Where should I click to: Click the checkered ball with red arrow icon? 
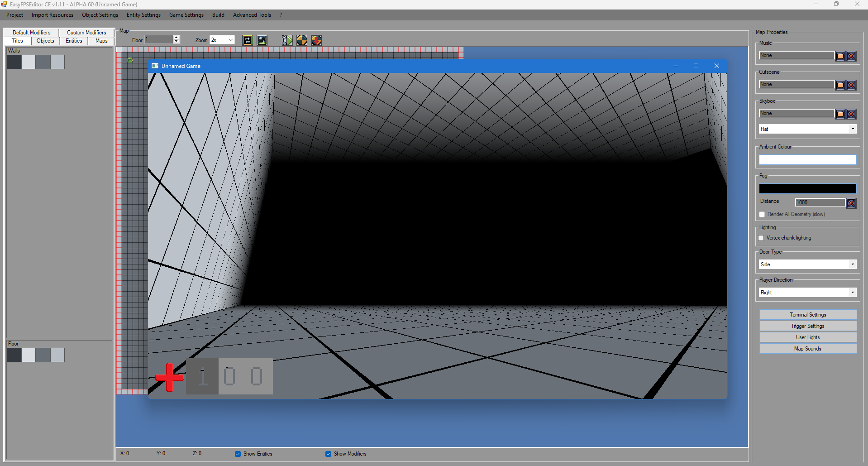point(316,40)
